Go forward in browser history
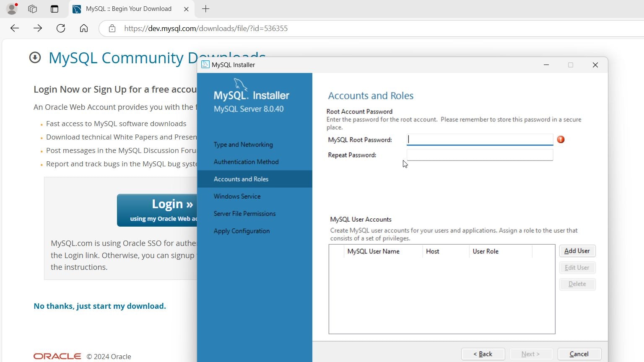This screenshot has height=362, width=644. [38, 28]
